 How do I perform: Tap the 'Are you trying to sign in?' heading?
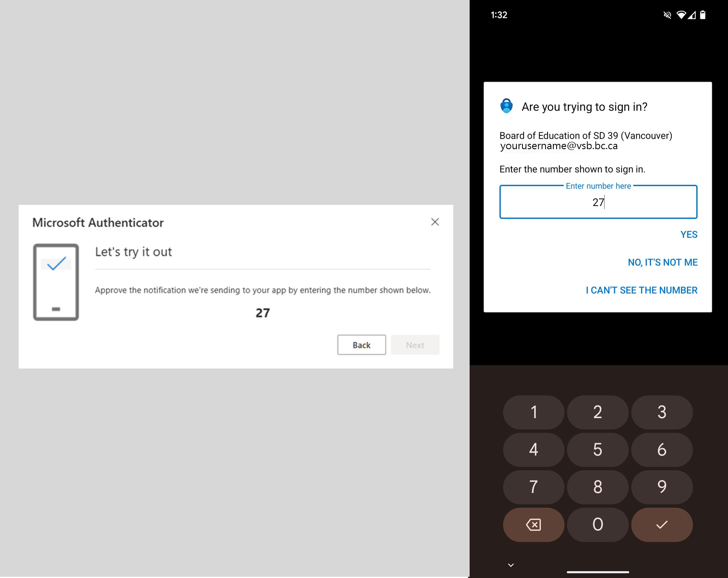(x=584, y=107)
